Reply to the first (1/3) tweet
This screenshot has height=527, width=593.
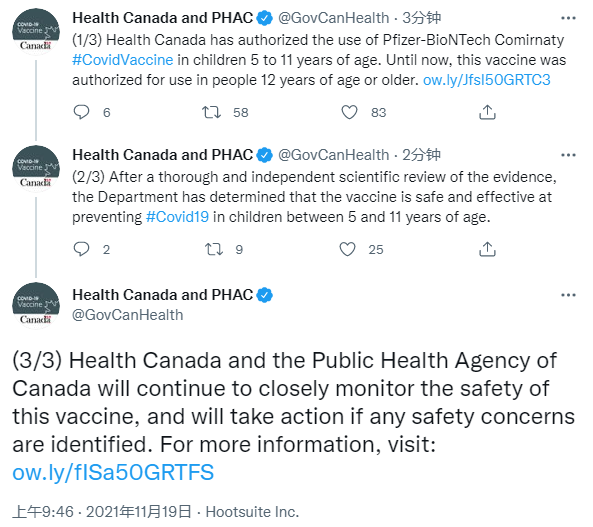click(81, 112)
